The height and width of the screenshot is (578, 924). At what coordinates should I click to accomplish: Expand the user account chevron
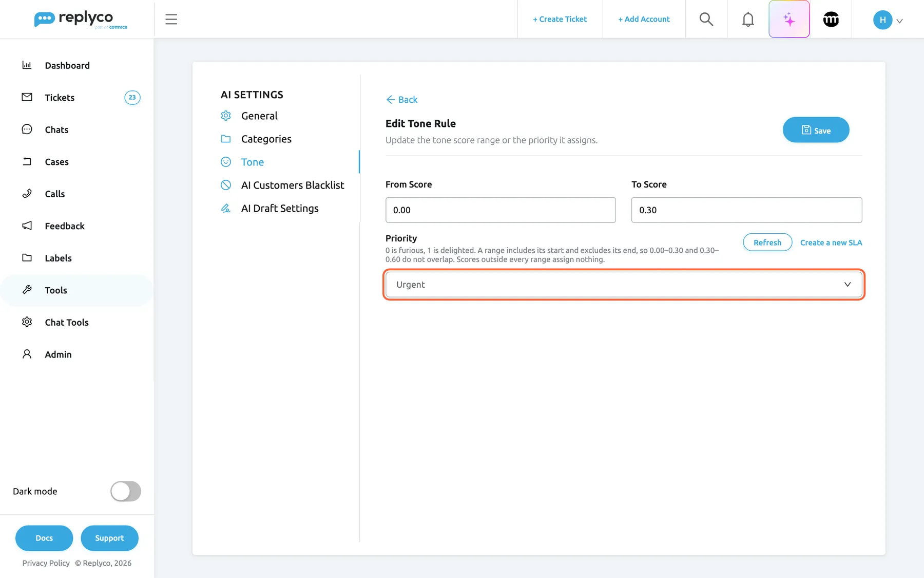899,21
